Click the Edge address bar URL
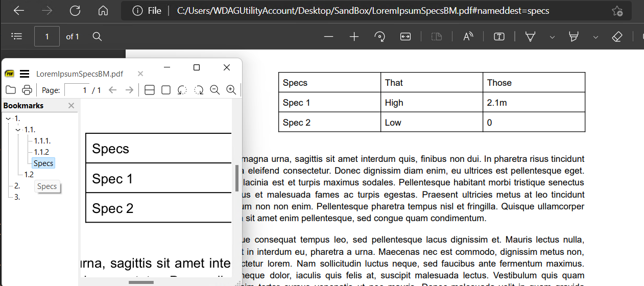The width and height of the screenshot is (644, 286). point(363,11)
